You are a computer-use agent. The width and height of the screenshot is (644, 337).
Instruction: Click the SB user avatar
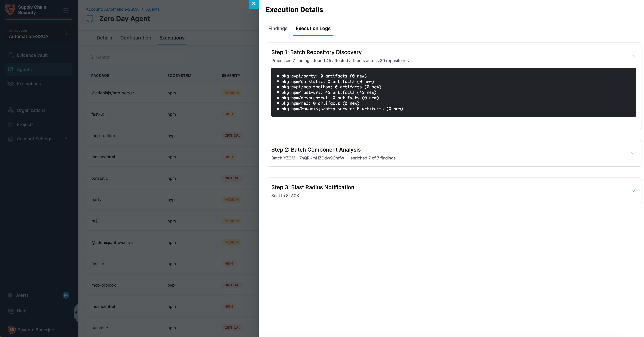pos(11,329)
